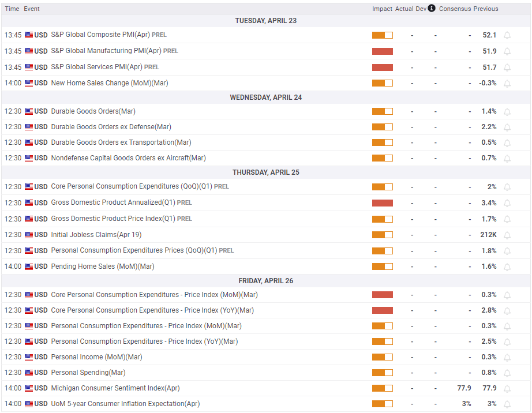This screenshot has height=413, width=532.
Task: Click consensus 77.9 for Michigan Sentiment
Action: point(464,388)
